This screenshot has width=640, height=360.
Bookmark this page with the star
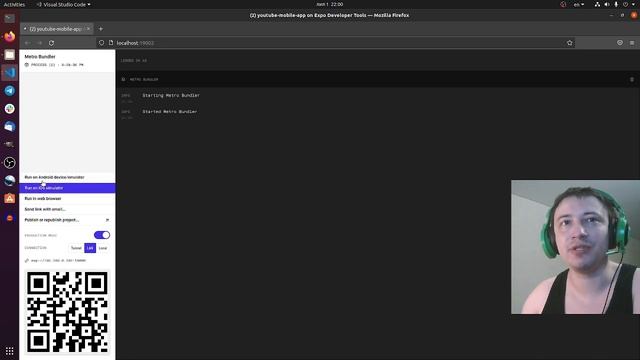(x=569, y=43)
